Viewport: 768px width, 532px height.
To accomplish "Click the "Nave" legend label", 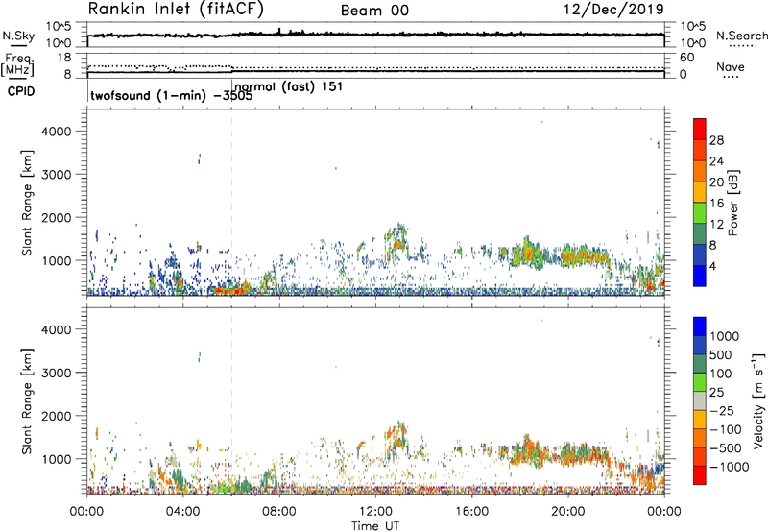I will coord(731,67).
